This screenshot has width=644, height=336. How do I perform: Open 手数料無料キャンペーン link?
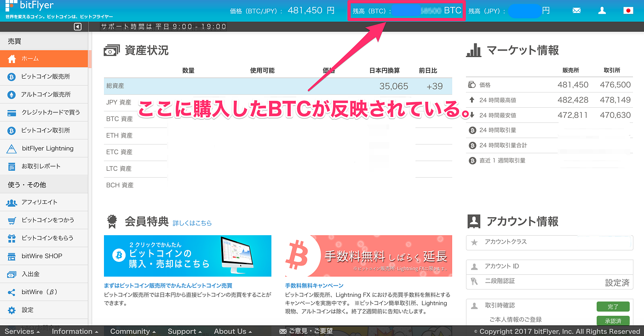[x=314, y=285]
